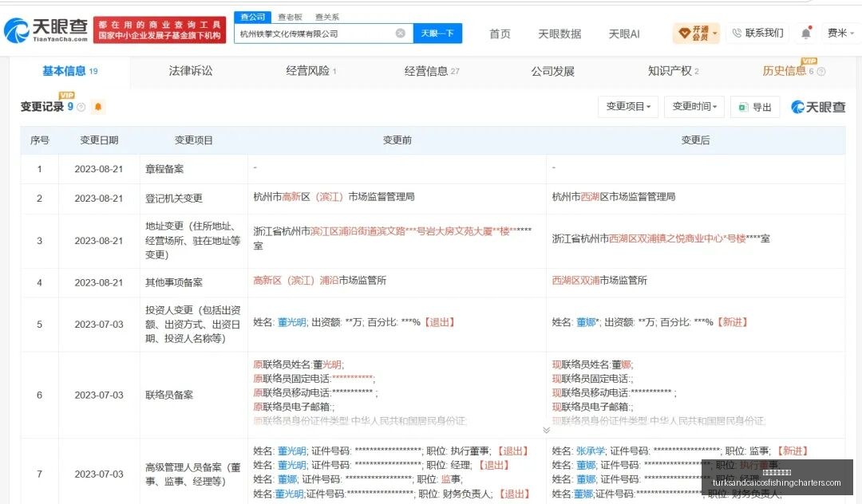This screenshot has height=504, width=862.
Task: Click the 导出 export button
Action: (x=755, y=107)
